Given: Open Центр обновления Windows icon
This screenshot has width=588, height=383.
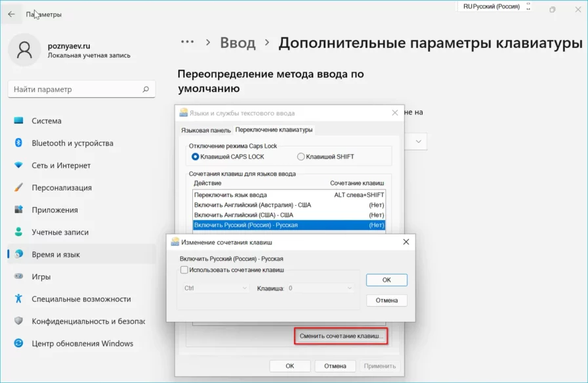Looking at the screenshot, I should (x=18, y=343).
